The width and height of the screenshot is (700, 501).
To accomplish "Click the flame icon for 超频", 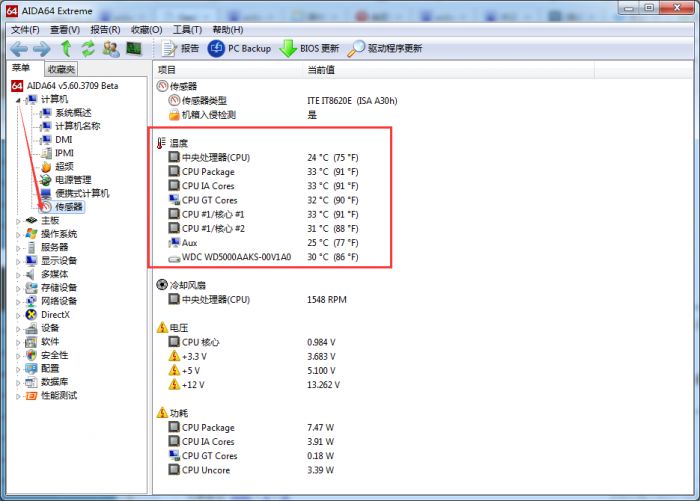I will pos(46,167).
